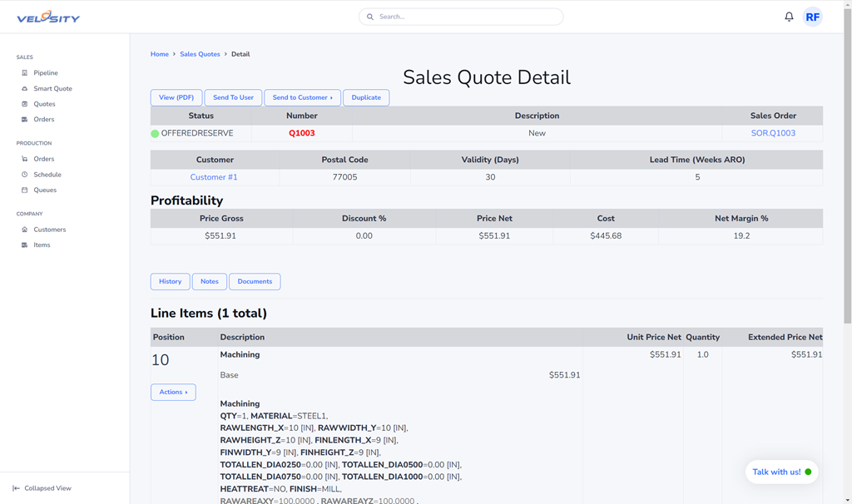The width and height of the screenshot is (852, 504).
Task: Open the SOR.Q1003 sales order link
Action: click(773, 133)
